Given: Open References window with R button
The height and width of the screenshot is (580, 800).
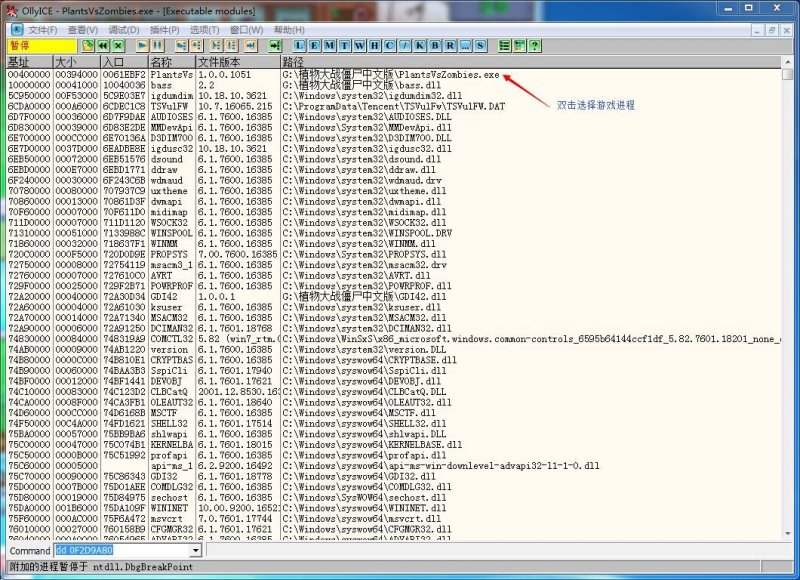Looking at the screenshot, I should tap(450, 46).
